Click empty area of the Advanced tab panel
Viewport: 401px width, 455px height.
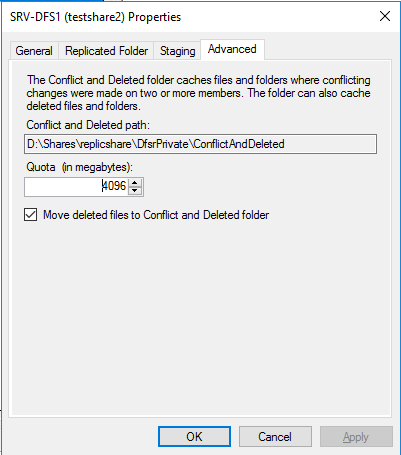tap(200, 317)
